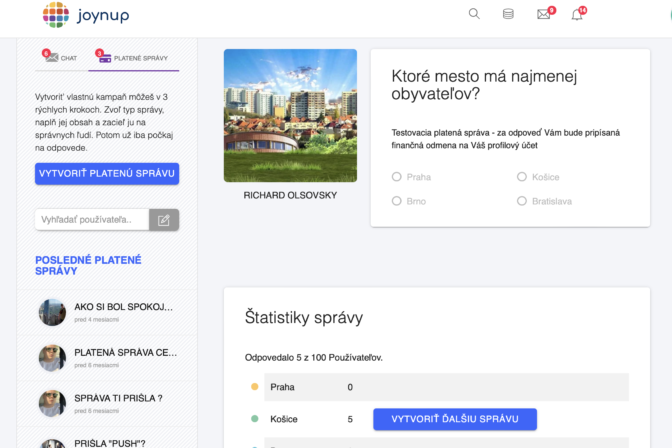Click Vytvoriť ďalšiu správu button

pyautogui.click(x=455, y=419)
